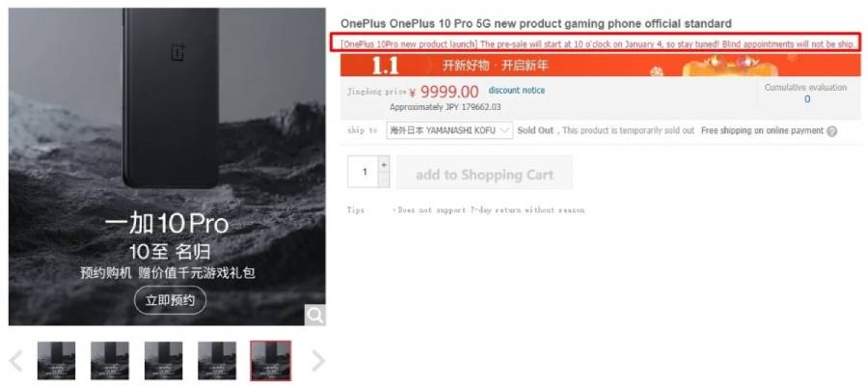This screenshot has height=387, width=868.
Task: Increase quantity with the plus stepper
Action: (x=384, y=164)
